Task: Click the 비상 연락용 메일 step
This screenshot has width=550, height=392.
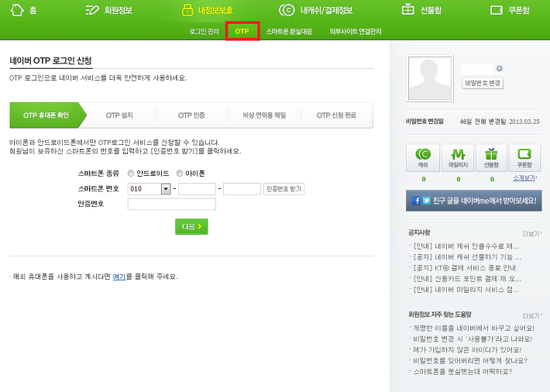Action: click(x=264, y=115)
